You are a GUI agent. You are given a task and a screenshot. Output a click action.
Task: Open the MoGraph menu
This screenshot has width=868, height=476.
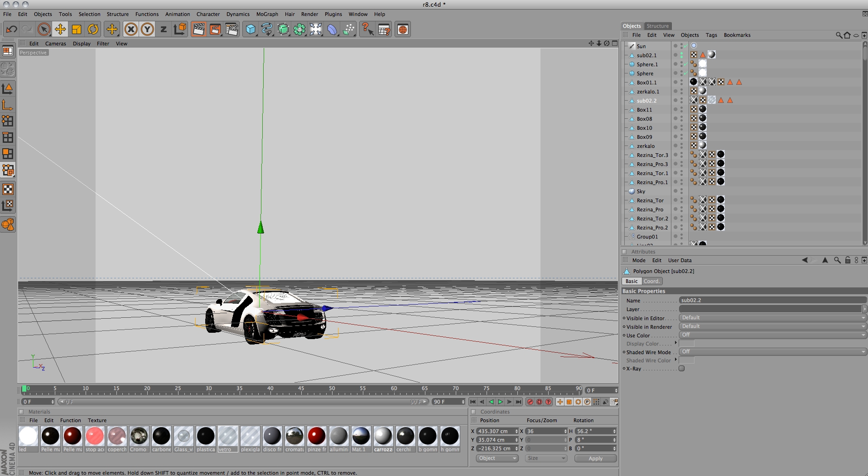(267, 14)
